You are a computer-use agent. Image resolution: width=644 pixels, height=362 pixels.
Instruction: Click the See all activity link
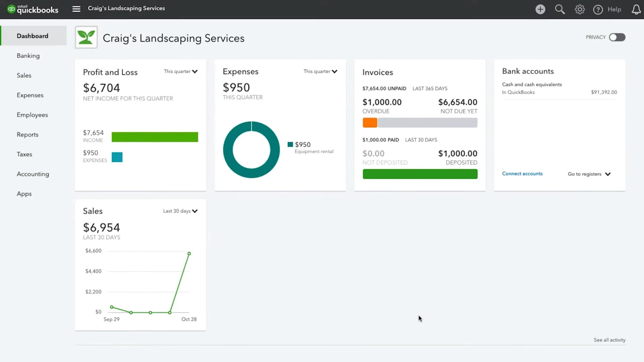(609, 340)
